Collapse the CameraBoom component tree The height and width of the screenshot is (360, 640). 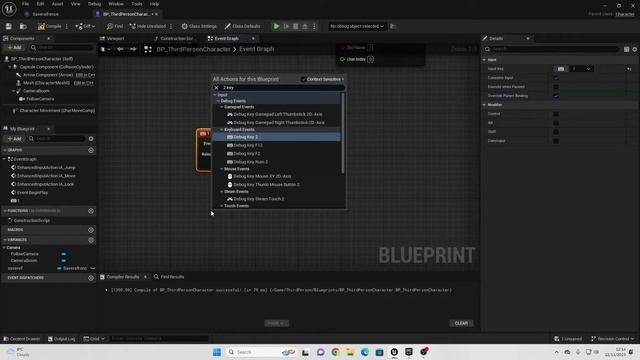click(x=13, y=91)
